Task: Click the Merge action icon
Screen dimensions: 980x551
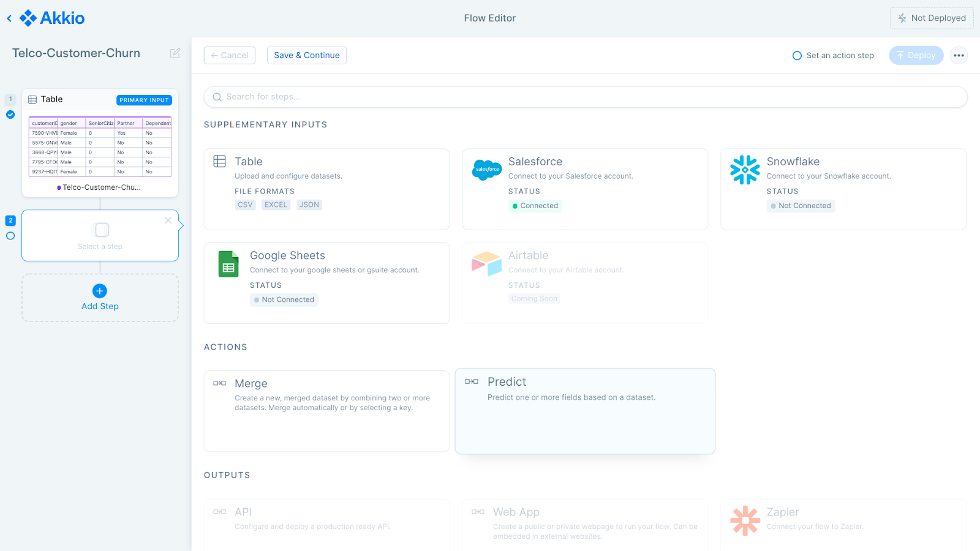Action: coord(220,383)
